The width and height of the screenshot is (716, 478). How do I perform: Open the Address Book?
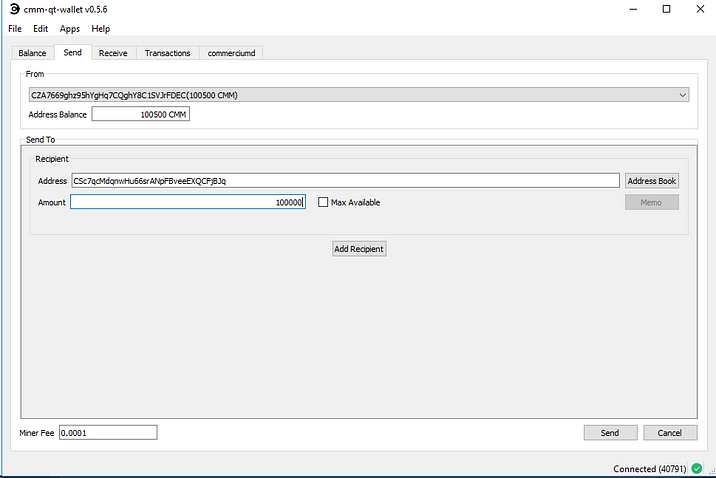tap(652, 181)
